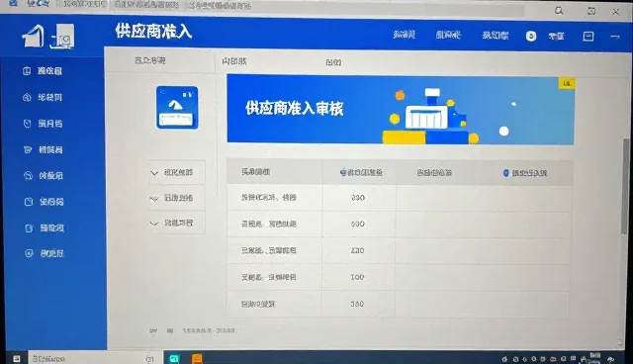633x364 pixels.
Task: Click the value 230 in the first table row
Action: click(x=358, y=198)
